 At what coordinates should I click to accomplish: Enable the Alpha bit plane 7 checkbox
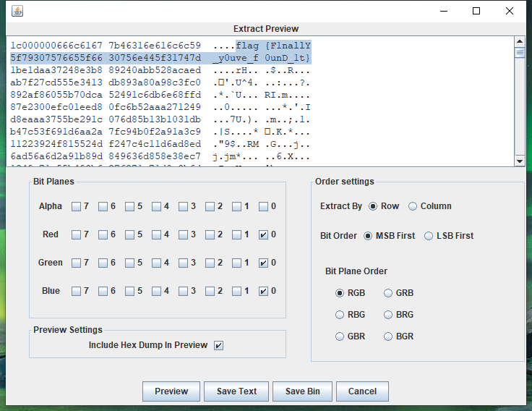tap(76, 206)
